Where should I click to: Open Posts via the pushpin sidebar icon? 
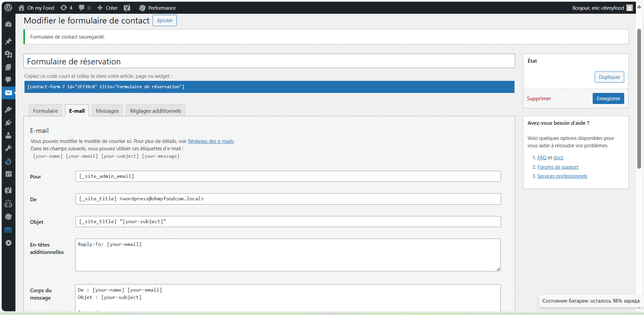(x=8, y=41)
